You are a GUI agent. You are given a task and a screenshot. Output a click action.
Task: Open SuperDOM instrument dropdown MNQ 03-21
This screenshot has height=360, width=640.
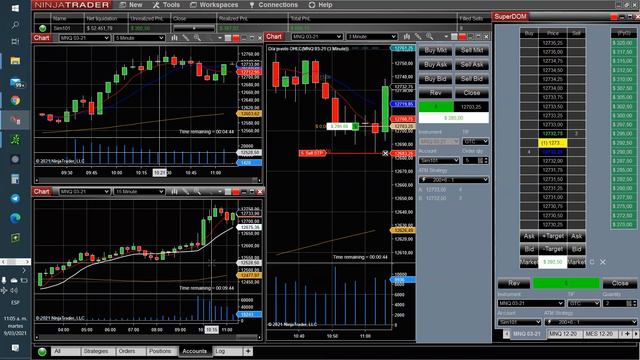coord(531,303)
